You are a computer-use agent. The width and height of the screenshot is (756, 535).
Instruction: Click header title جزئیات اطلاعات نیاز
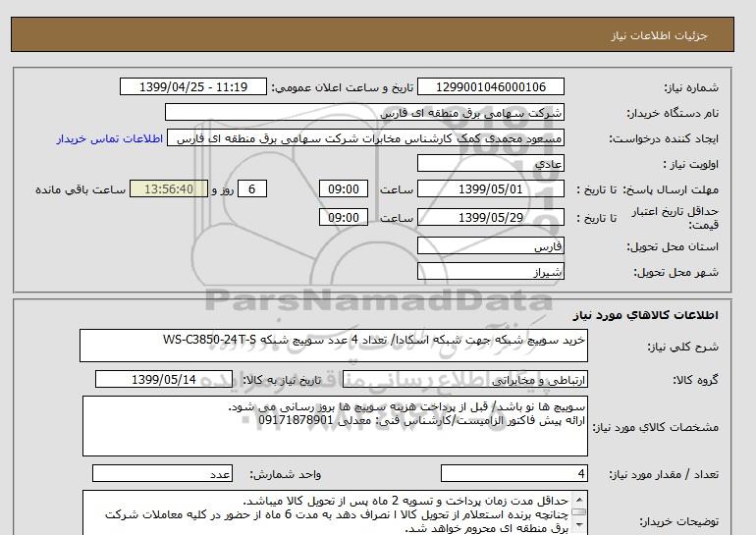(x=659, y=35)
